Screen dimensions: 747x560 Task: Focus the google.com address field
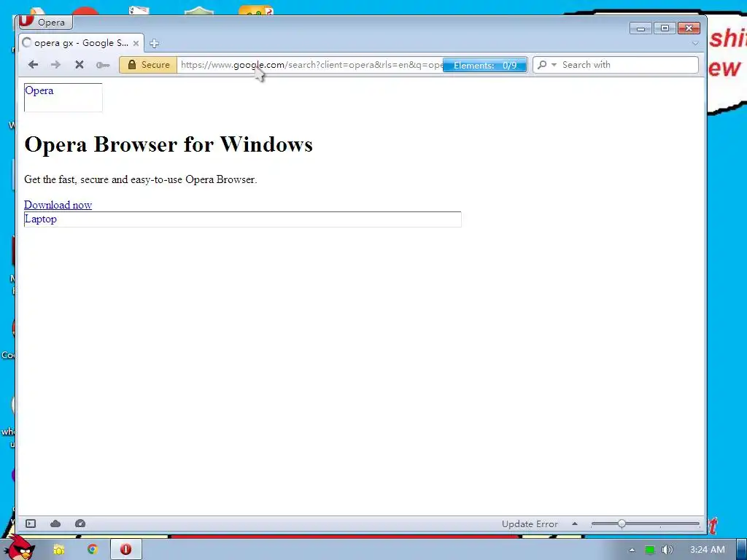pos(309,65)
